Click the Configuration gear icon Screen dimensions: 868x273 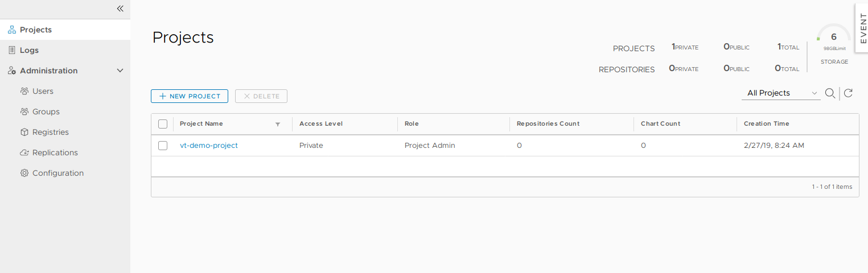tap(24, 173)
